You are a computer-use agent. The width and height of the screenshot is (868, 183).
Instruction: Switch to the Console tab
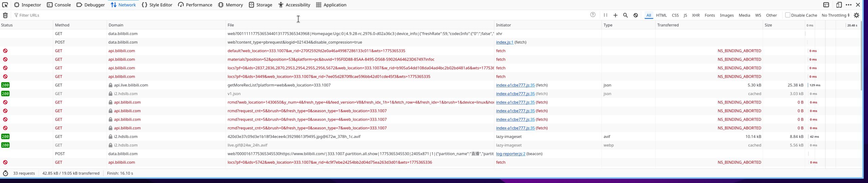point(59,5)
